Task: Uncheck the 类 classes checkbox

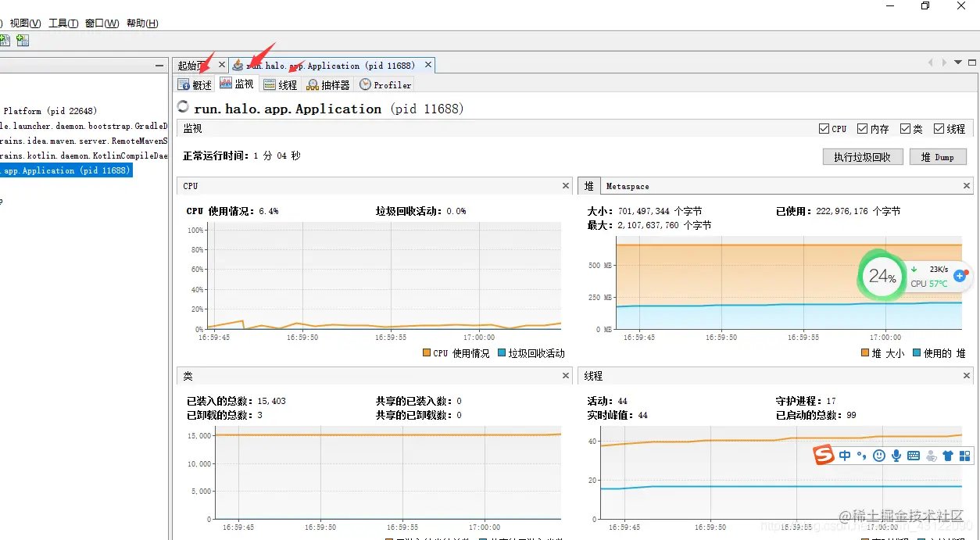Action: (x=905, y=128)
